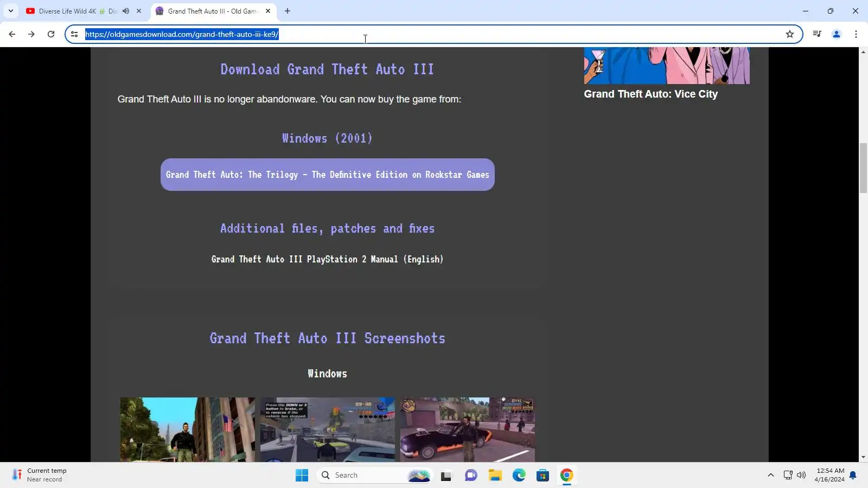Open File Explorer from the taskbar
The height and width of the screenshot is (488, 868).
[x=495, y=476]
